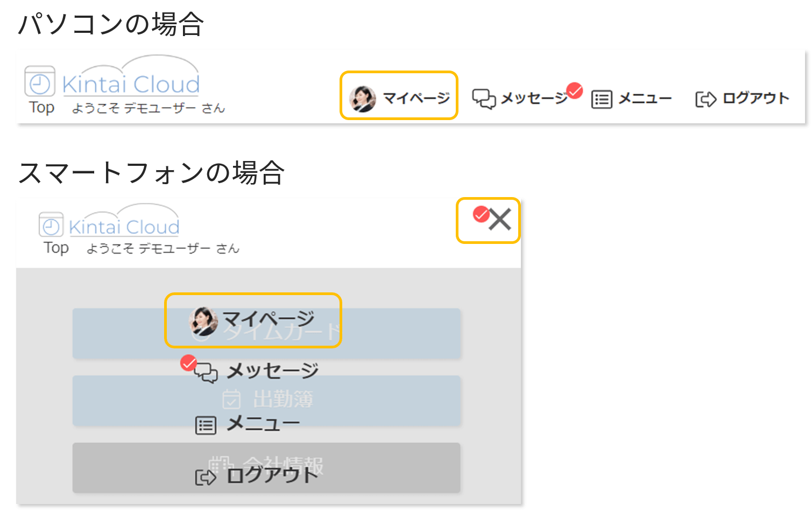
Task: Tap the avatar next to マイページ in mobile menu
Action: tap(203, 321)
